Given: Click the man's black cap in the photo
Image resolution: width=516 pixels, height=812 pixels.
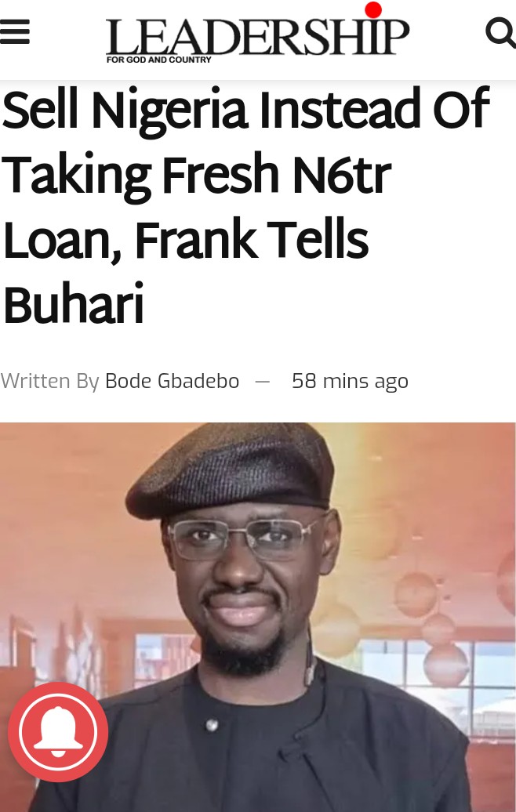Looking at the screenshot, I should [229, 469].
